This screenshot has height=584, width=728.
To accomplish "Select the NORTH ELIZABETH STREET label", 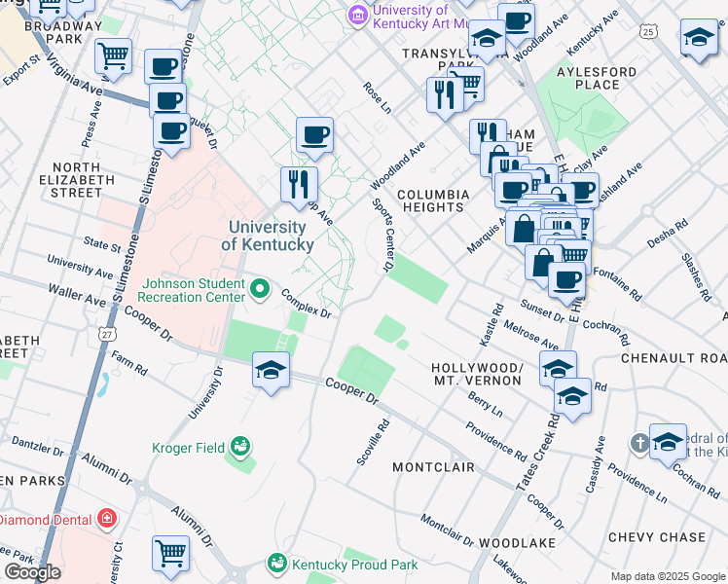I will 77,180.
